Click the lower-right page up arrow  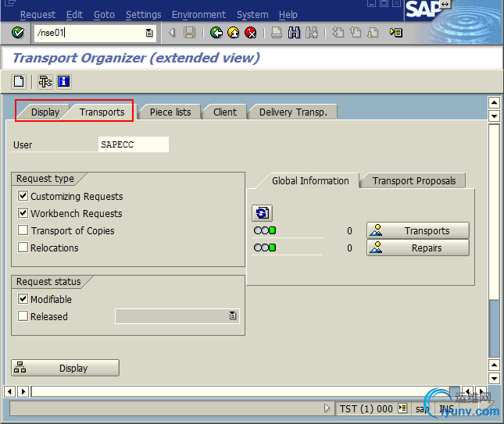[x=494, y=365]
